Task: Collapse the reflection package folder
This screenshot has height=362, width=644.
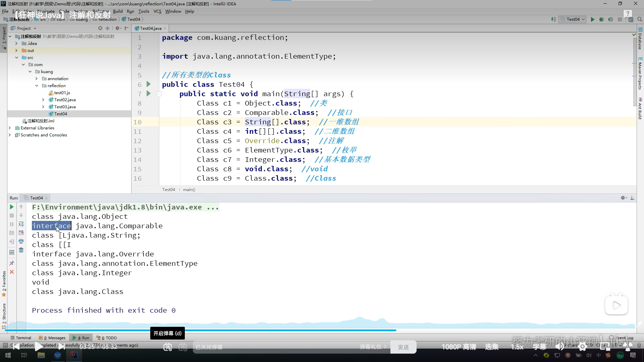Action: 37,85
